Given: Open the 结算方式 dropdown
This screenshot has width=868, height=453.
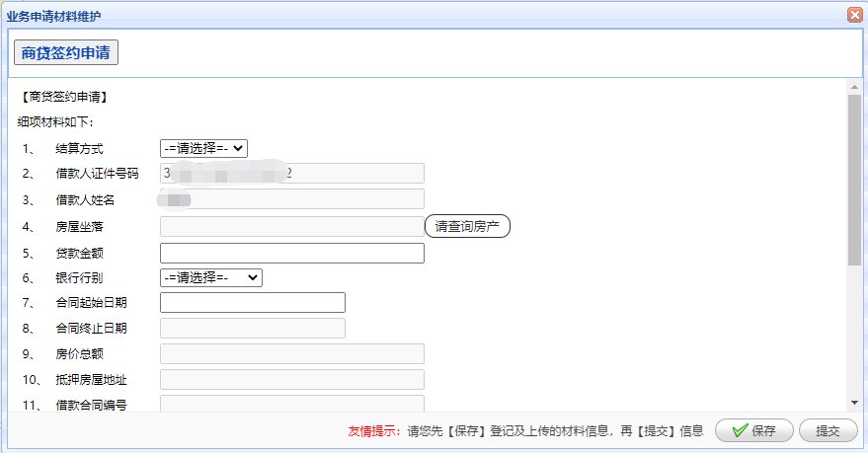Looking at the screenshot, I should pyautogui.click(x=203, y=148).
